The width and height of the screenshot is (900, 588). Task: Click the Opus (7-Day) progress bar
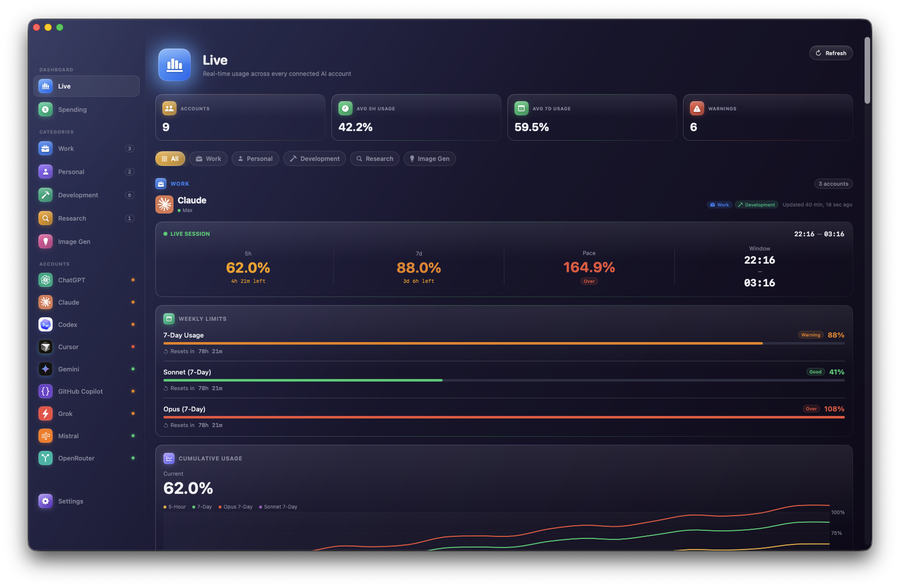tap(504, 417)
